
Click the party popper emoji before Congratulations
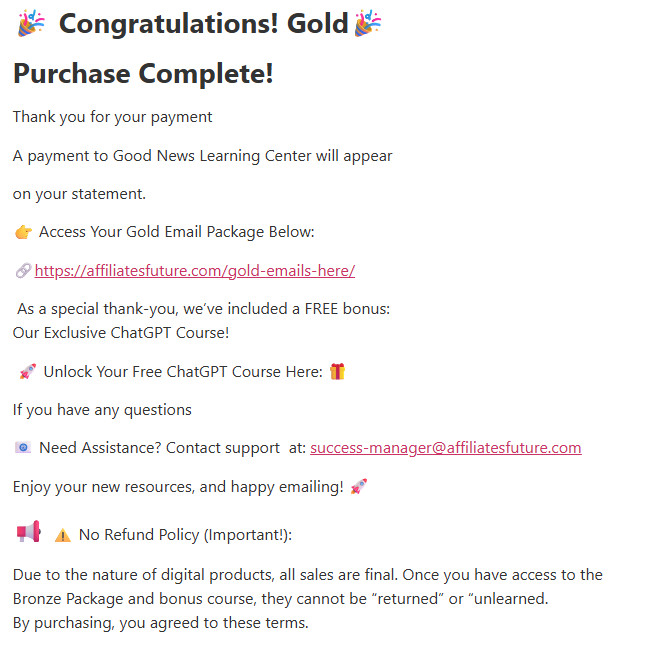click(31, 24)
